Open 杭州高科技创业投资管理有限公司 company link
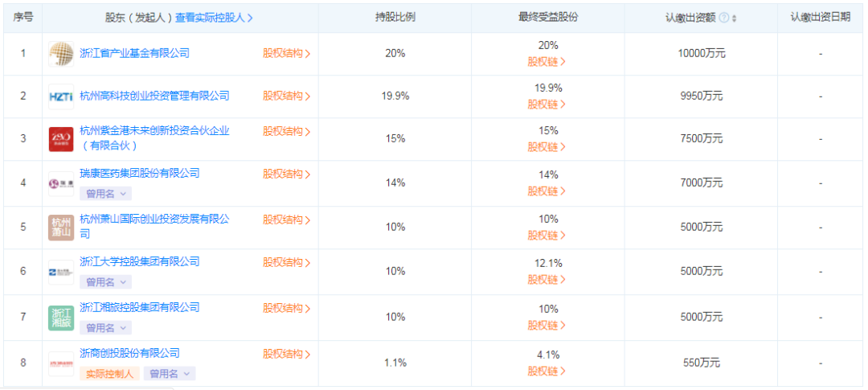The width and height of the screenshot is (868, 390). (x=154, y=96)
